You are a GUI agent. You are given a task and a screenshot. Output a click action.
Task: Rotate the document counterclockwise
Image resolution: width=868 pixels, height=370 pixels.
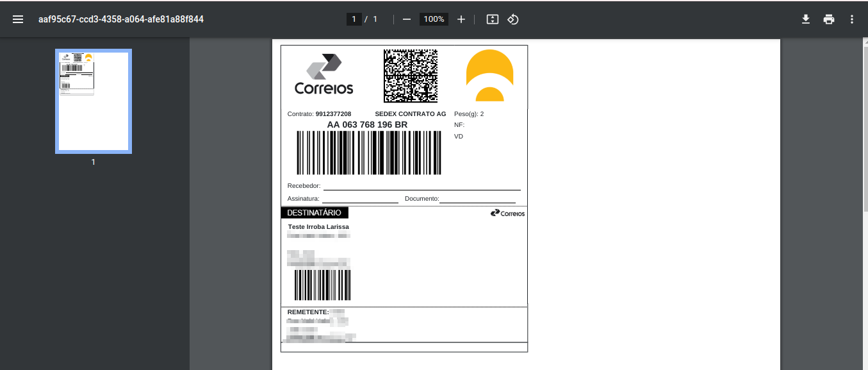click(512, 19)
